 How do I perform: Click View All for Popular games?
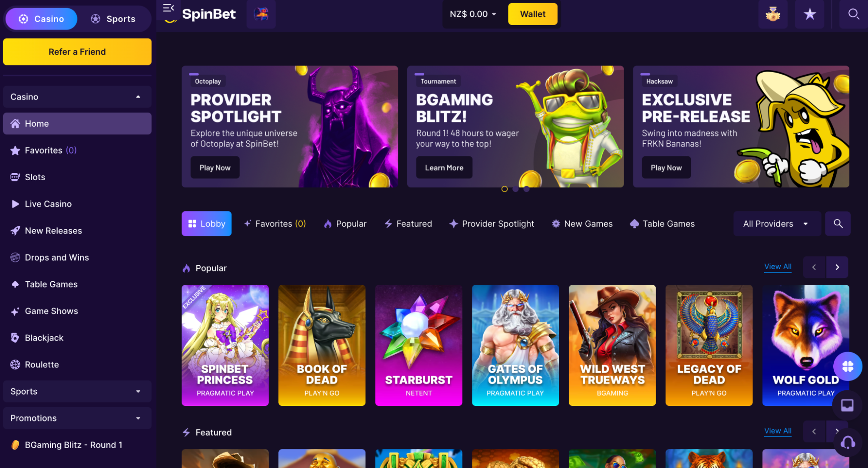pos(777,267)
